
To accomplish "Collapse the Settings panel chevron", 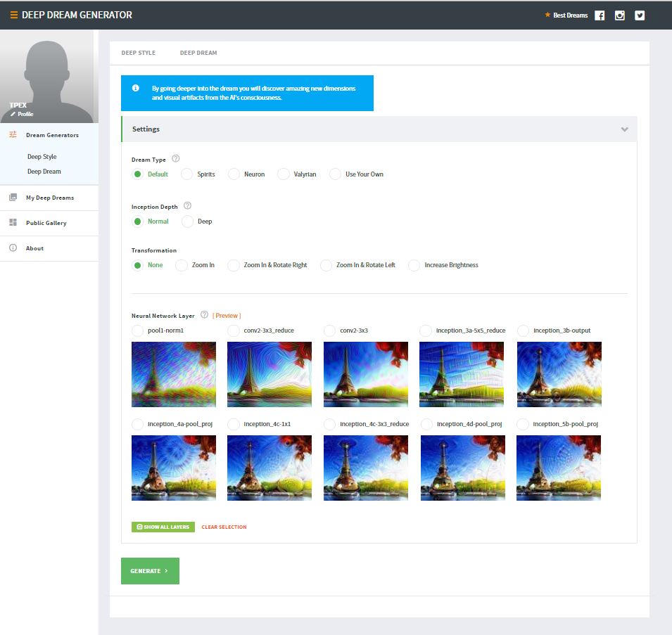I will click(624, 129).
